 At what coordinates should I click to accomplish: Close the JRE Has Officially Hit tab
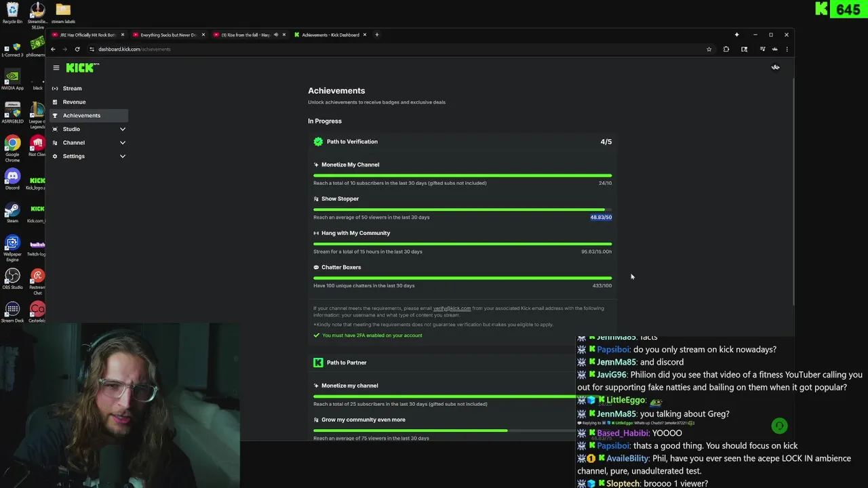click(123, 35)
